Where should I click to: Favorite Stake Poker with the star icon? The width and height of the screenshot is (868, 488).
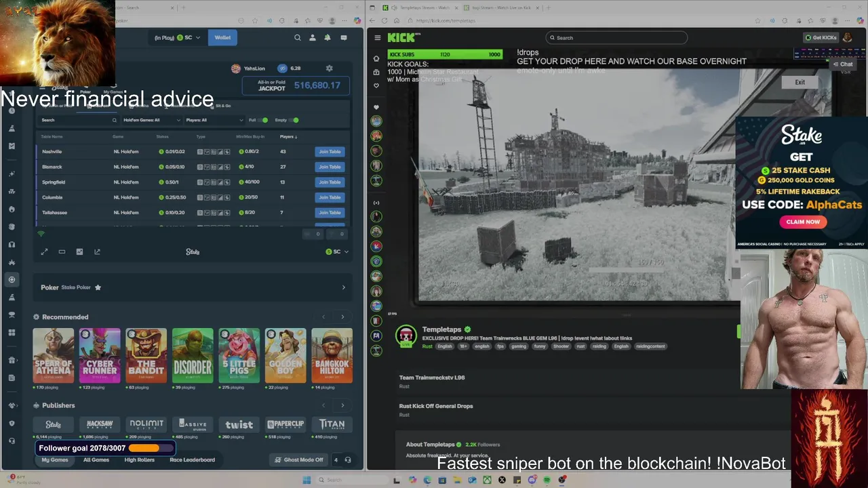click(98, 287)
